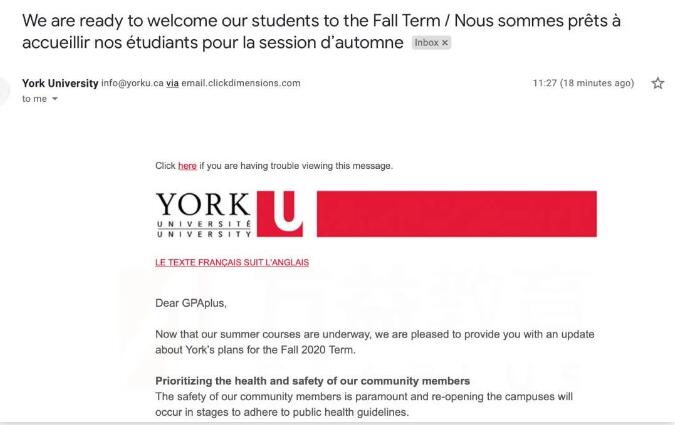This screenshot has height=425, width=675.
Task: Click the email.clickdimensions.com sender domain
Action: tap(241, 83)
